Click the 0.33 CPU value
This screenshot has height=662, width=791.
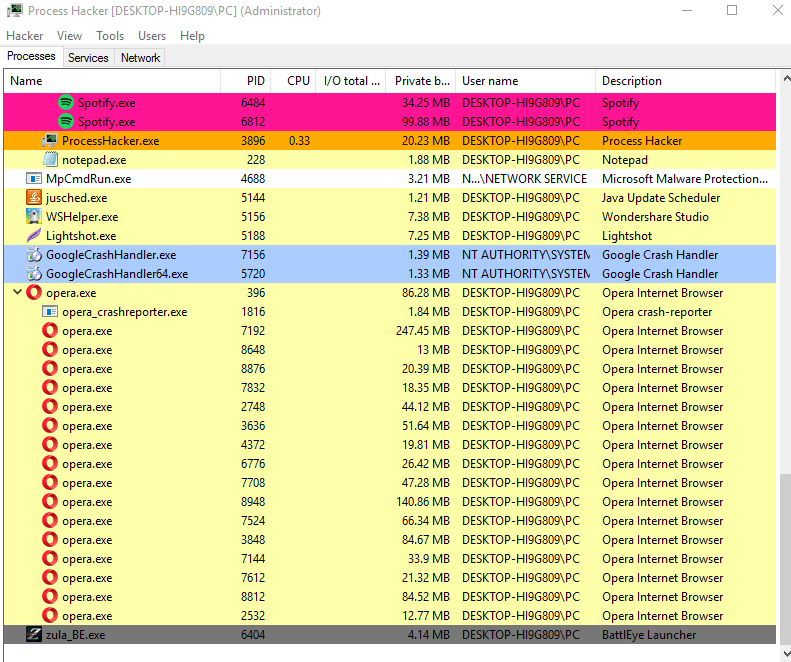click(299, 141)
